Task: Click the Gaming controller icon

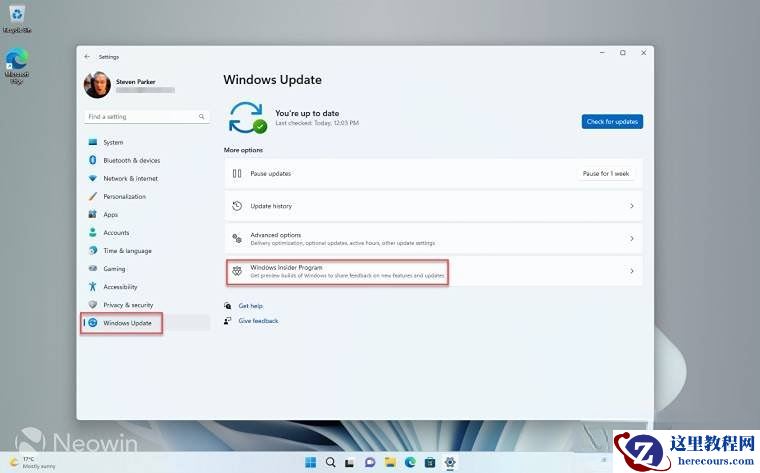Action: (93, 268)
